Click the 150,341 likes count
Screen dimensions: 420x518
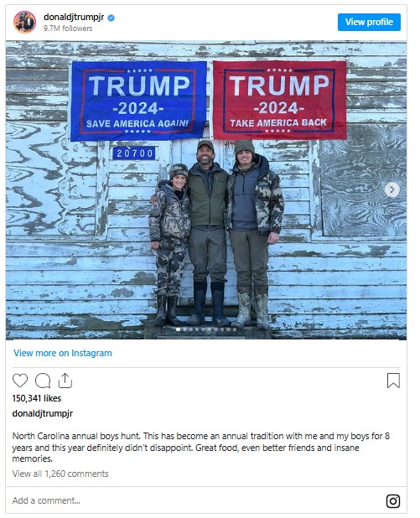pyautogui.click(x=37, y=398)
